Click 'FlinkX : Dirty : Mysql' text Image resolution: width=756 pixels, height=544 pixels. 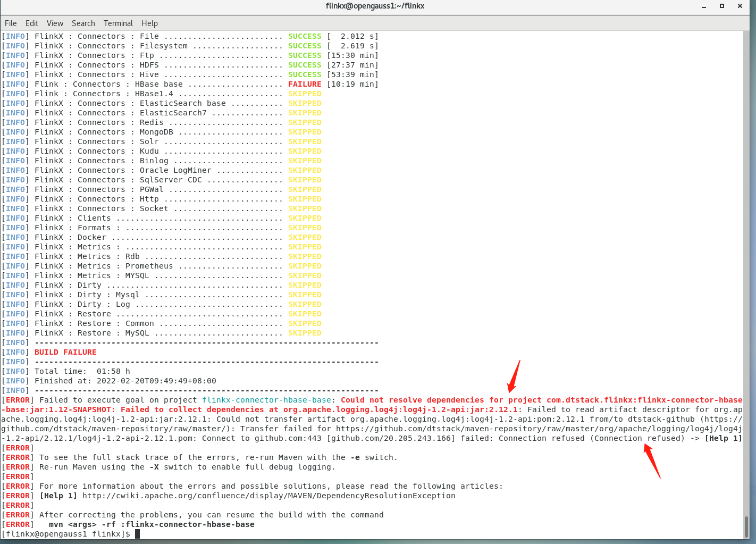87,295
